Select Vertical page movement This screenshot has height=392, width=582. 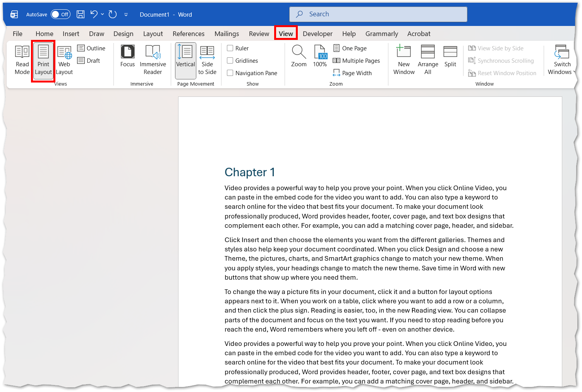[x=186, y=60]
